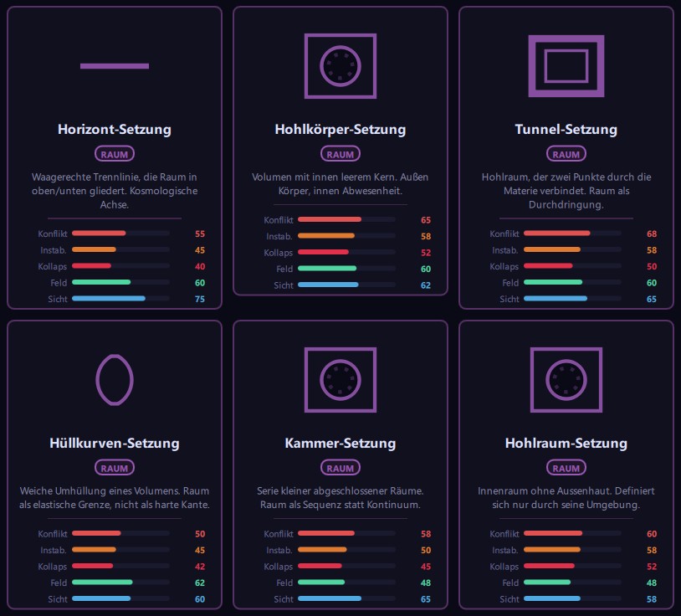Click the RAUM badge under Hohlraum-Setzung
681x616 pixels.
[x=566, y=468]
